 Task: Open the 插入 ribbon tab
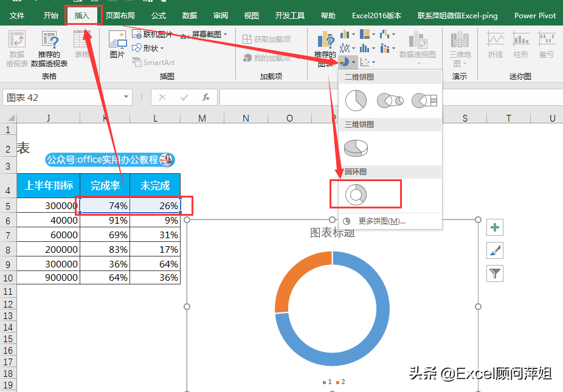[x=82, y=15]
